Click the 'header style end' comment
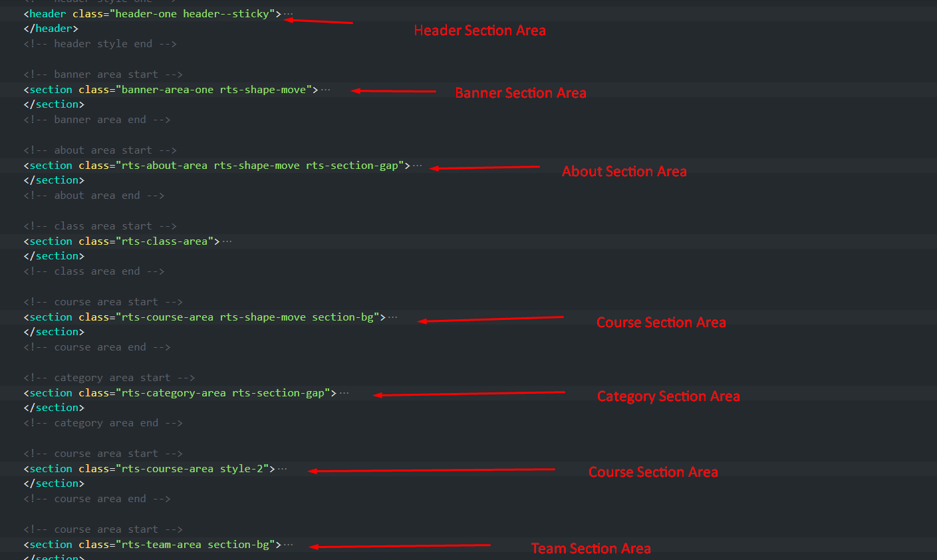Screen dimensions: 937x560 tap(100, 44)
